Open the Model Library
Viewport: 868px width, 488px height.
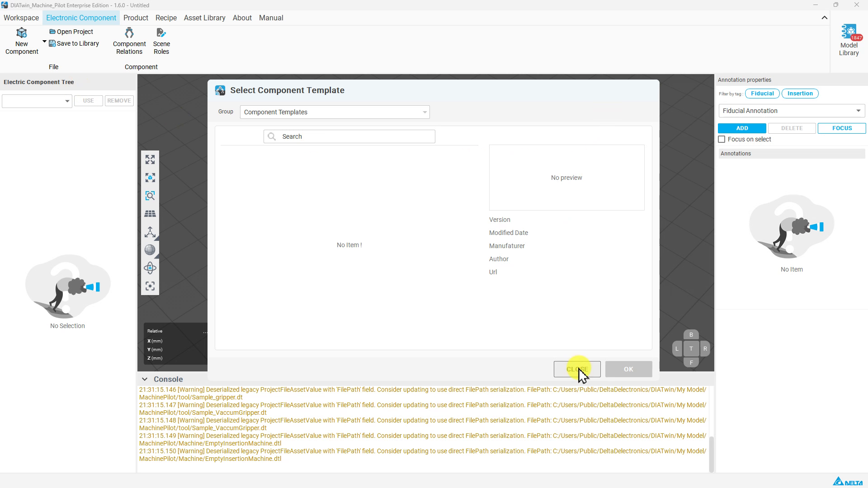pos(849,41)
